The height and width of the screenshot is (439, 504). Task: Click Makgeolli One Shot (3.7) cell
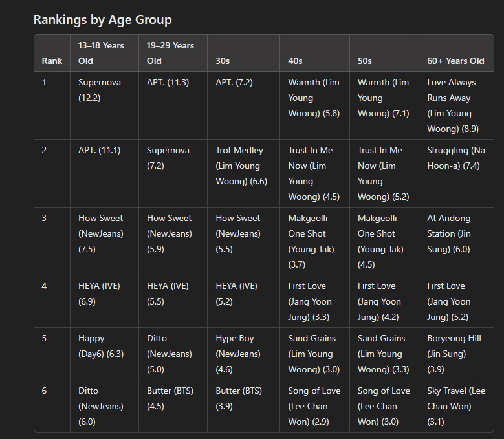pos(314,241)
